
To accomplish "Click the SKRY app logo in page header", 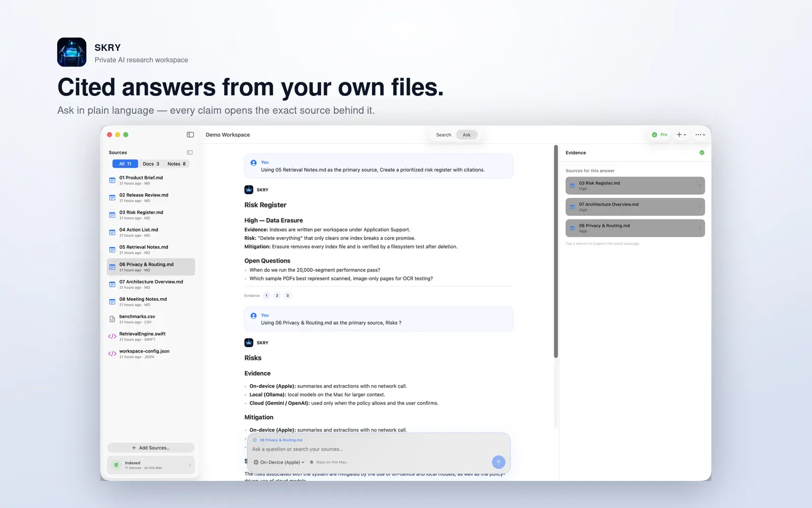I will point(72,52).
